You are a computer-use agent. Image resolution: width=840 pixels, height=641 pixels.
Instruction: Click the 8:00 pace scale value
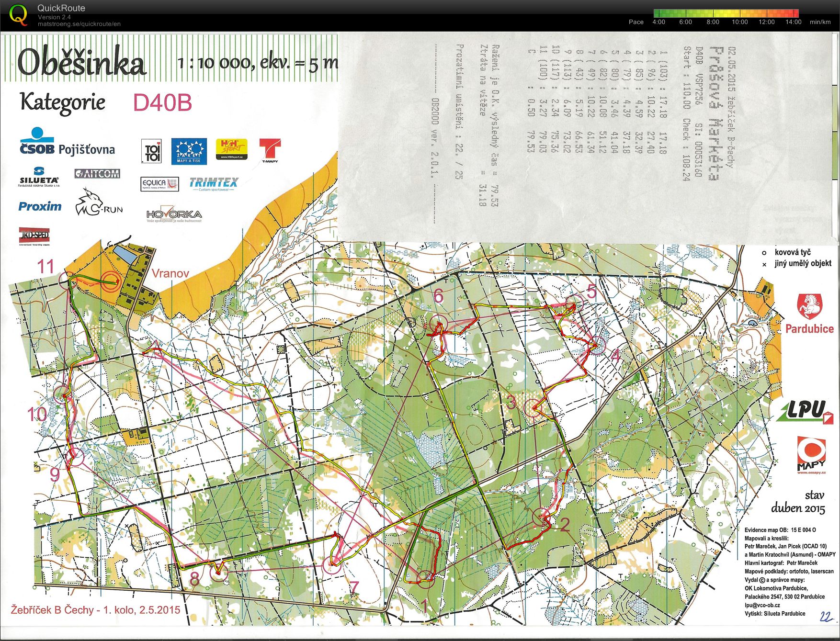coord(713,22)
